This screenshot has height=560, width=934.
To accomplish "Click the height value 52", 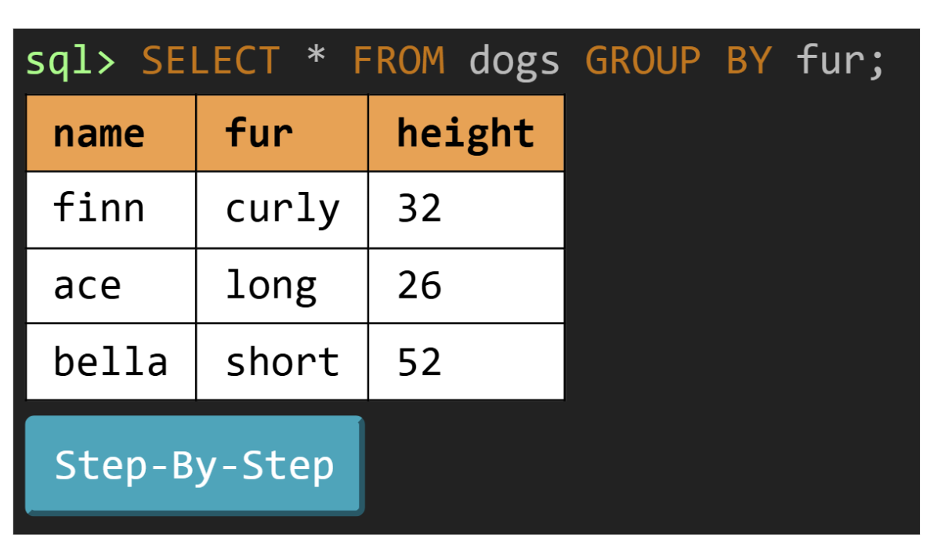I will (x=420, y=362).
